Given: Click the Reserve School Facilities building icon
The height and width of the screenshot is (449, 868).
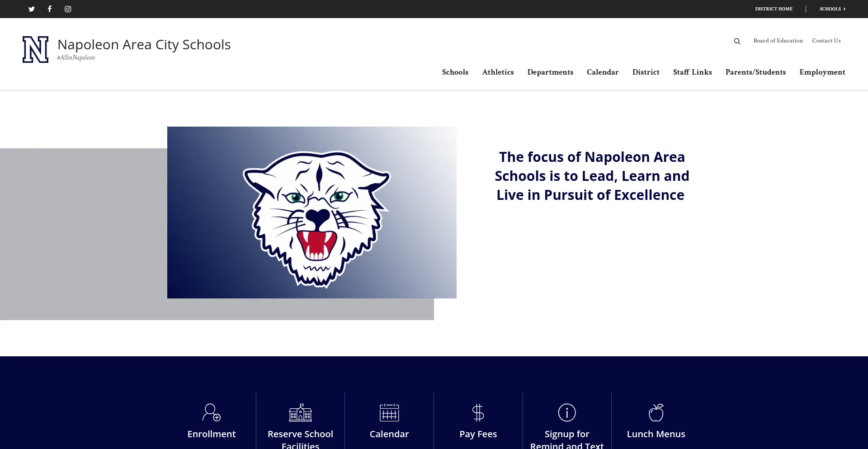Looking at the screenshot, I should (301, 412).
